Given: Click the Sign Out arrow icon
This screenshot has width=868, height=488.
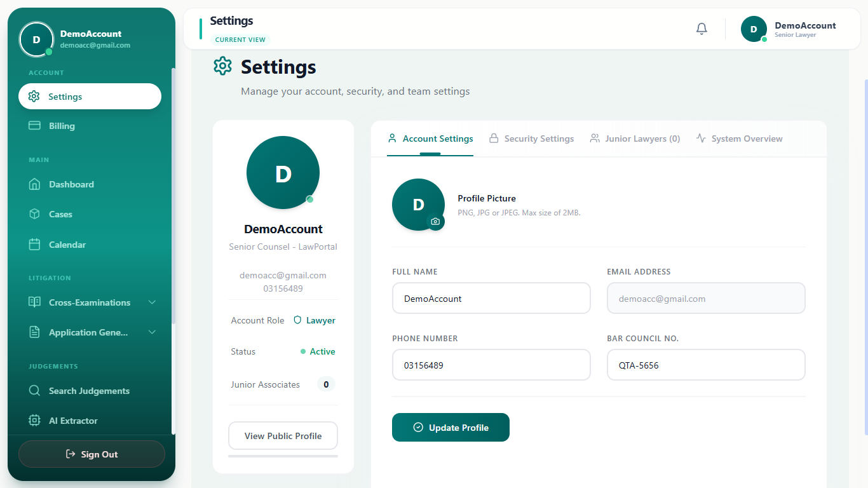Looking at the screenshot, I should coord(71,454).
